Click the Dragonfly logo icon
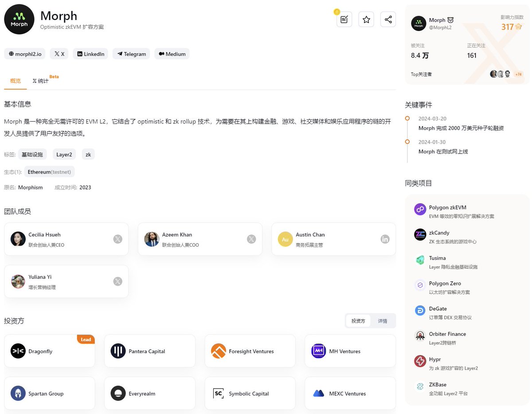Viewport: 532px width, 414px height. 18,351
